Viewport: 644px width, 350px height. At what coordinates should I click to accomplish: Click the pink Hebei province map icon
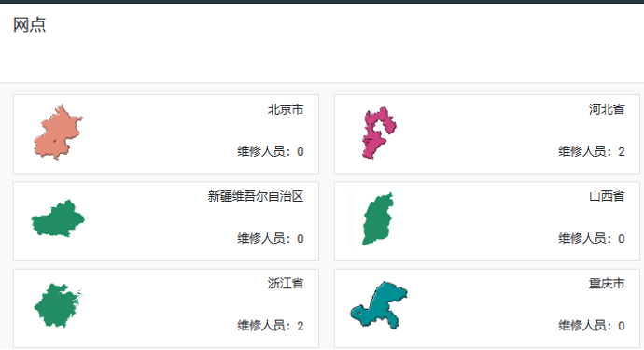(379, 133)
